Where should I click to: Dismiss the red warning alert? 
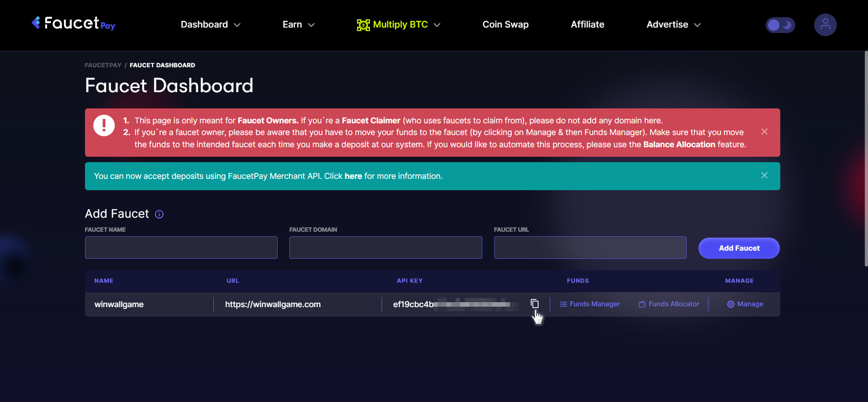[764, 131]
